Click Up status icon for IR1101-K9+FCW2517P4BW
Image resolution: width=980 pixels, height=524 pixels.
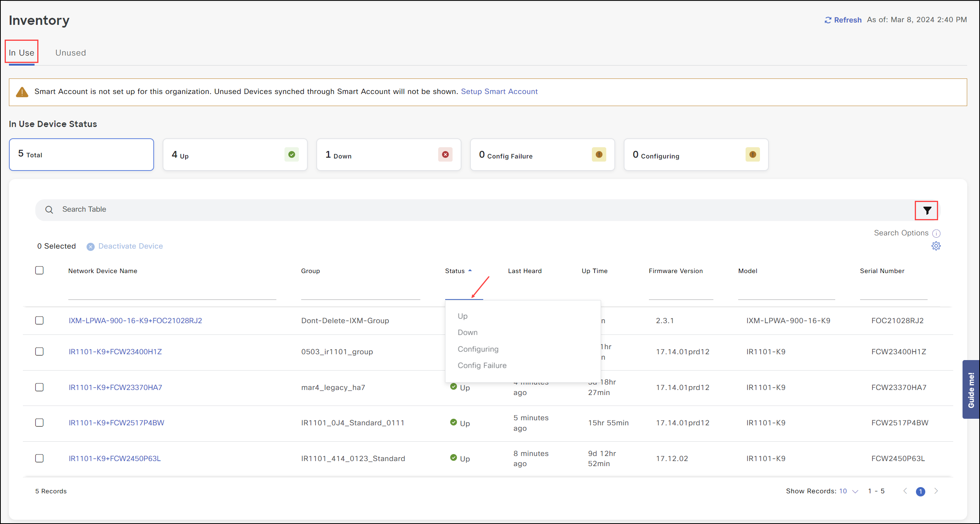pos(453,422)
